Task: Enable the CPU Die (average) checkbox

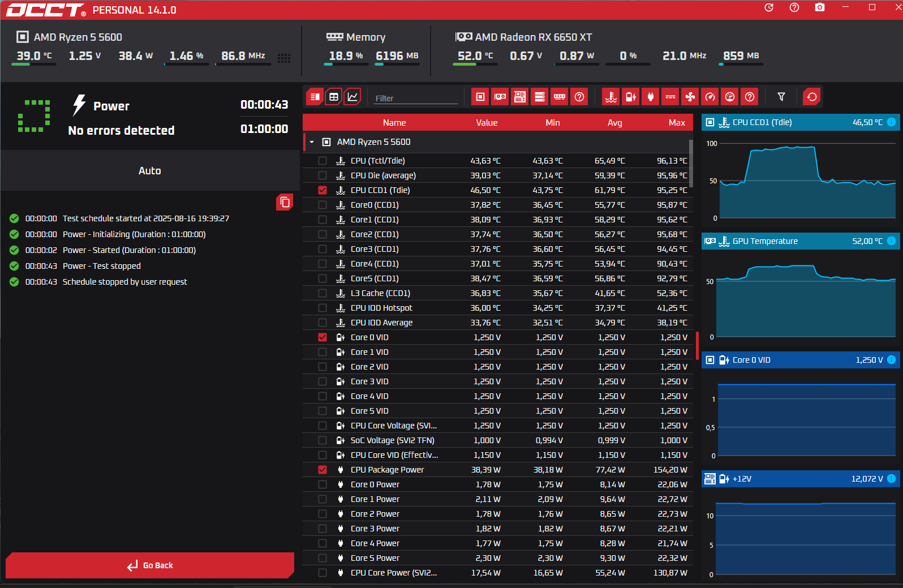Action: pyautogui.click(x=322, y=175)
